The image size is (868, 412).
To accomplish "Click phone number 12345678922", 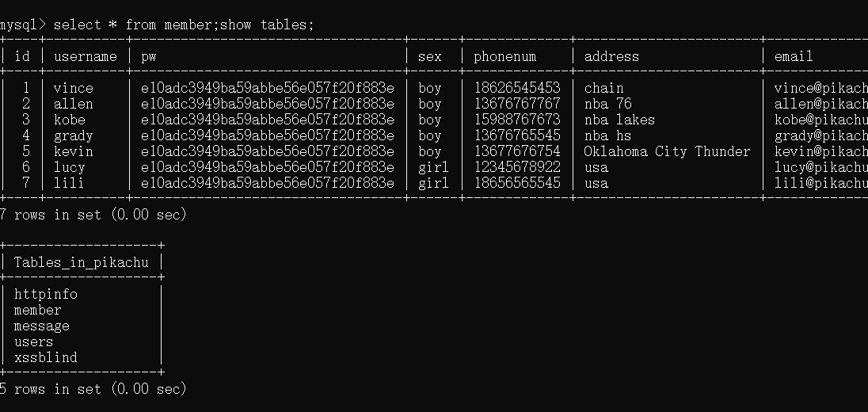I will (516, 167).
